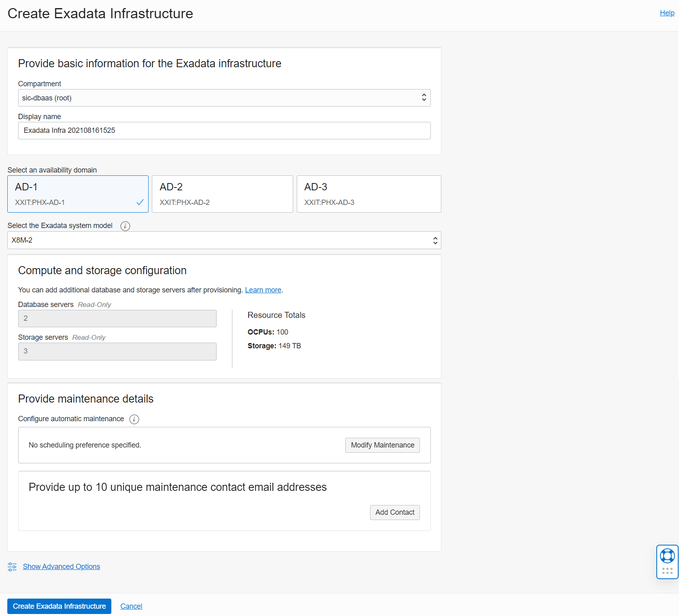Open the lifebuoy support widget

667,555
